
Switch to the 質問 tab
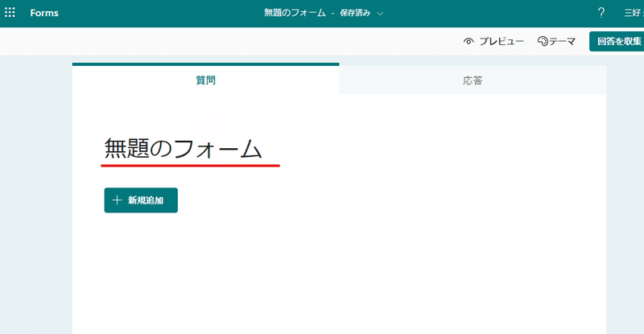click(x=206, y=80)
